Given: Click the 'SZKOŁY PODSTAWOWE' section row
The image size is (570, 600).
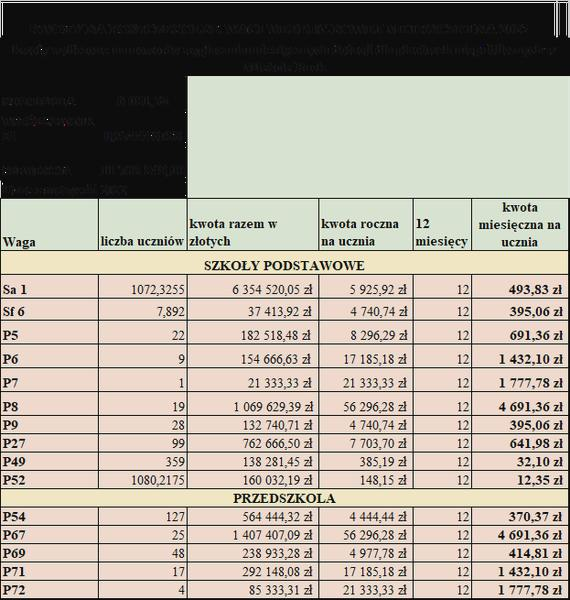Looking at the screenshot, I should coord(285,263).
